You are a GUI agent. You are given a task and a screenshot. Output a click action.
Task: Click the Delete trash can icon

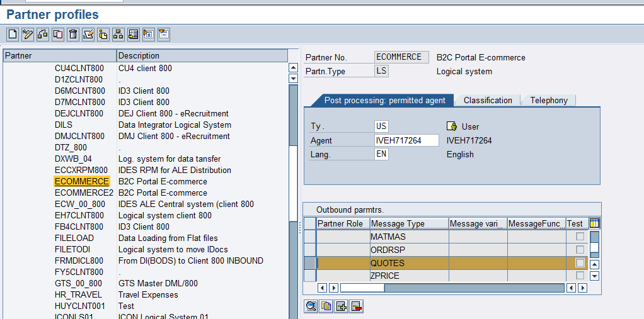(73, 35)
